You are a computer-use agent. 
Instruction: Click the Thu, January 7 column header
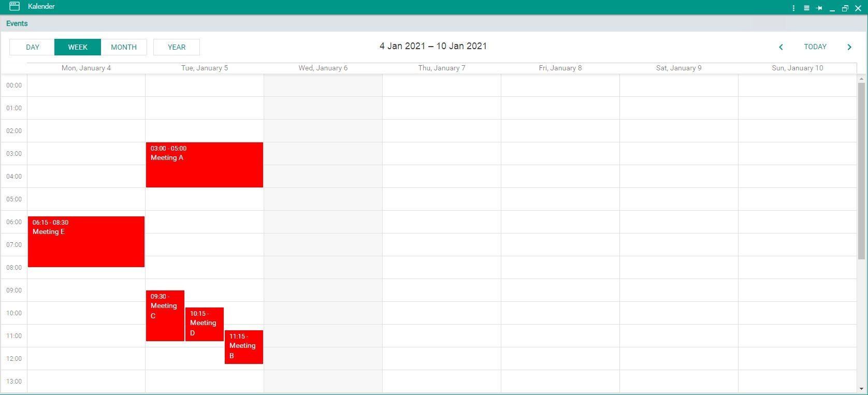click(442, 68)
